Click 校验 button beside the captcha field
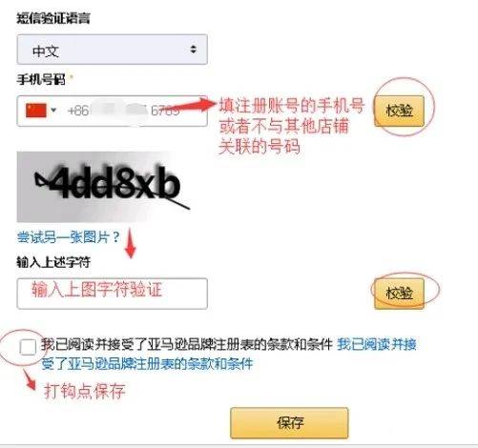Image resolution: width=478 pixels, height=448 pixels. click(400, 294)
